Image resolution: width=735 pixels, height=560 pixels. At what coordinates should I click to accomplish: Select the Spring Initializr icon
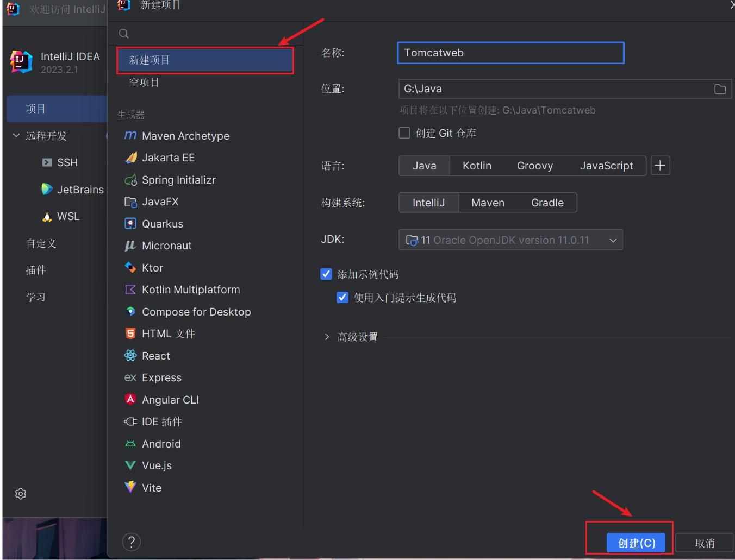pyautogui.click(x=130, y=180)
